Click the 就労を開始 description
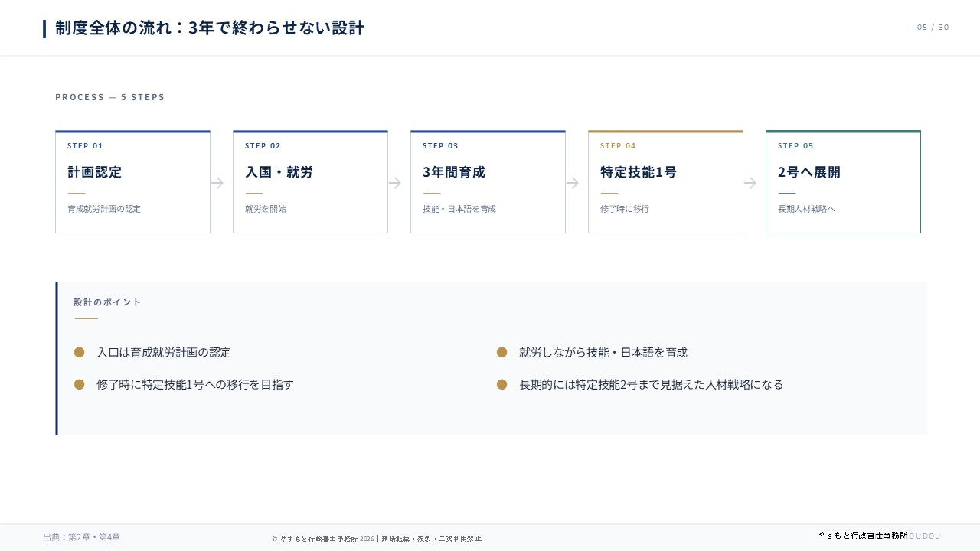 pos(266,209)
